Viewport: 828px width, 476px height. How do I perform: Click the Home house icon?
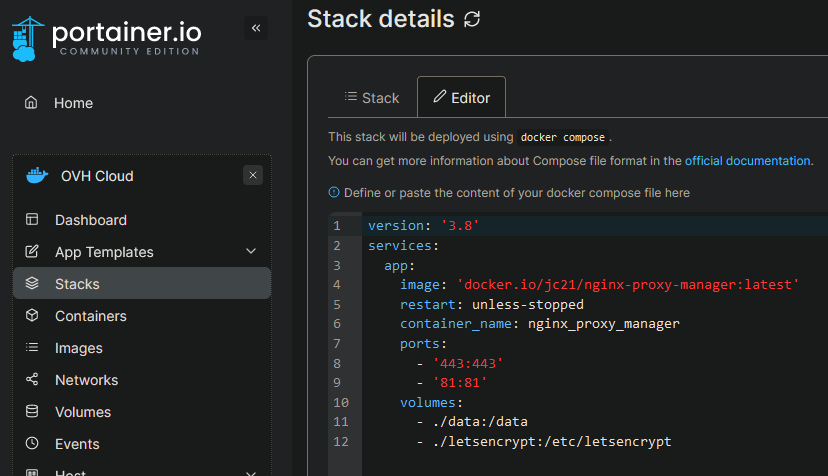coord(32,103)
